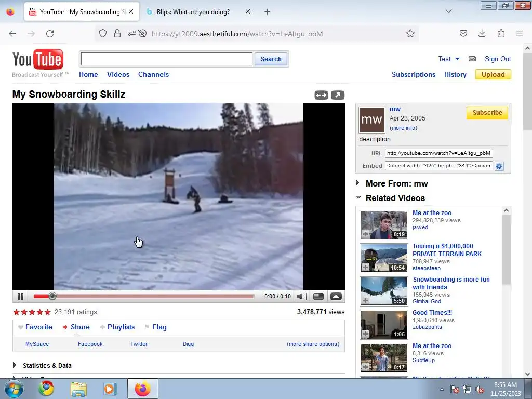Viewport: 532px width, 399px height.
Task: Open the Subscriptions link
Action: [413, 74]
